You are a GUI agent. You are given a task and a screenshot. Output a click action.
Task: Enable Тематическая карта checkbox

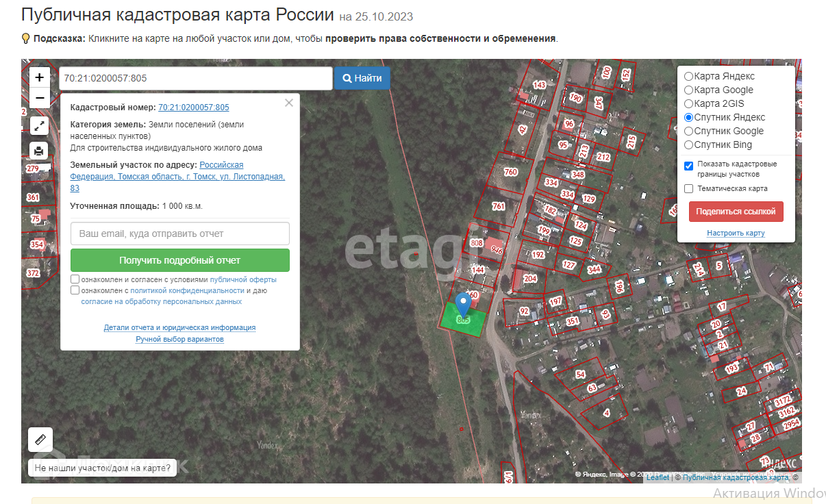(x=689, y=188)
